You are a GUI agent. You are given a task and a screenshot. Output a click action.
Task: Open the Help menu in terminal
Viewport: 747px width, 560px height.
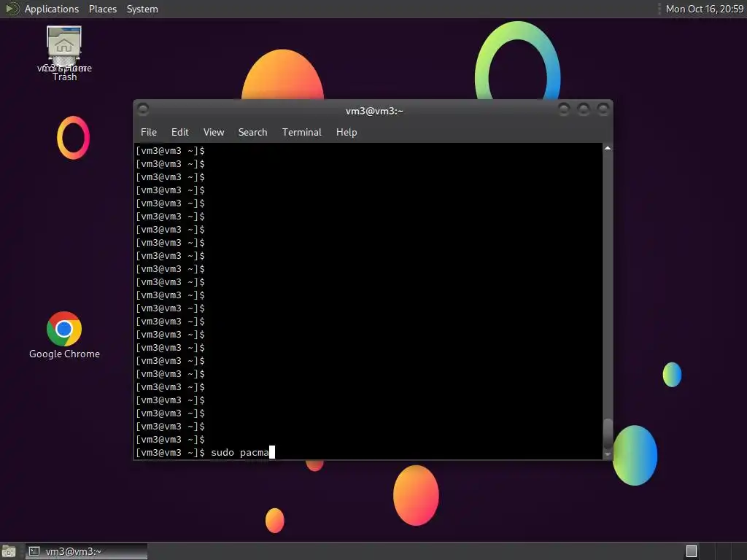click(347, 133)
